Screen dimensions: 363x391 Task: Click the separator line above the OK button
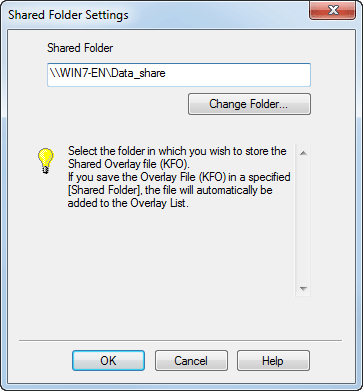[x=180, y=340]
